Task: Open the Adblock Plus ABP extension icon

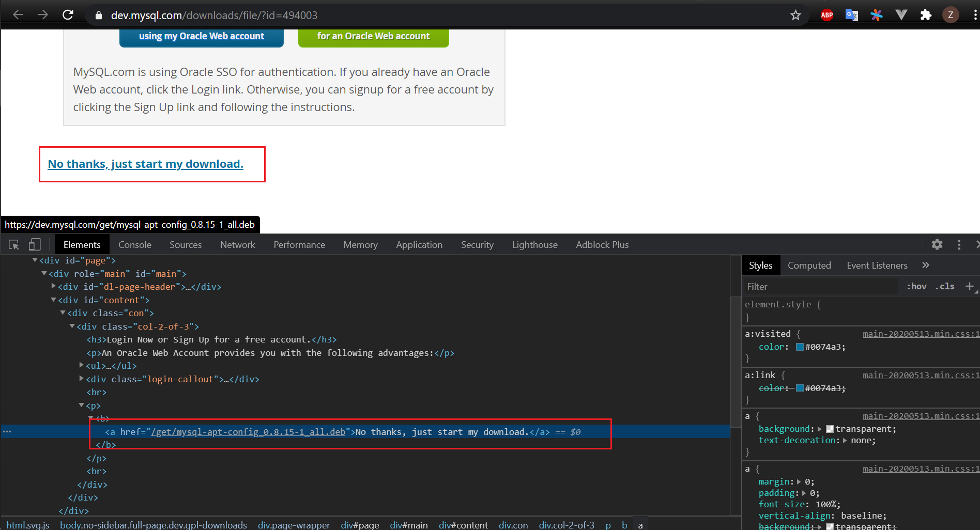Action: [x=826, y=15]
